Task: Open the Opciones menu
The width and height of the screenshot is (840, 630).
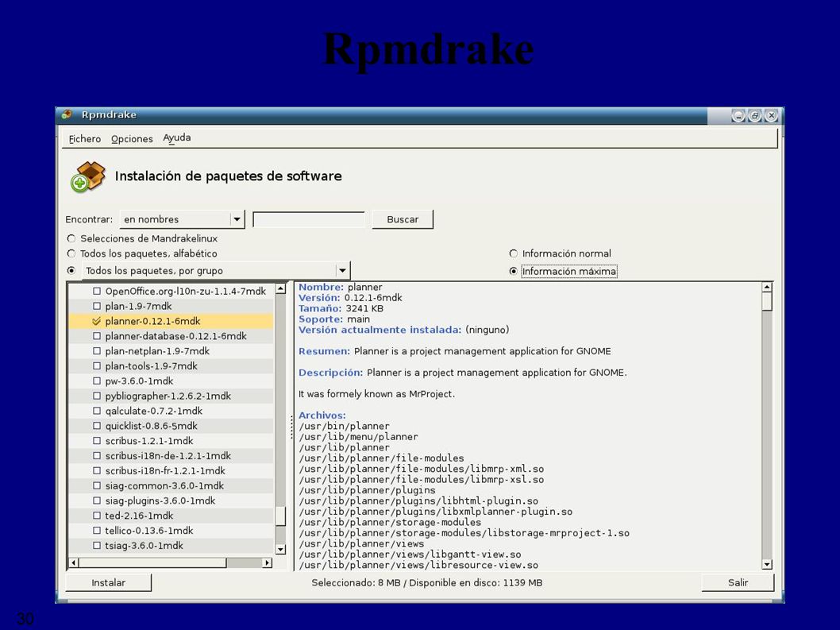Action: coord(132,139)
